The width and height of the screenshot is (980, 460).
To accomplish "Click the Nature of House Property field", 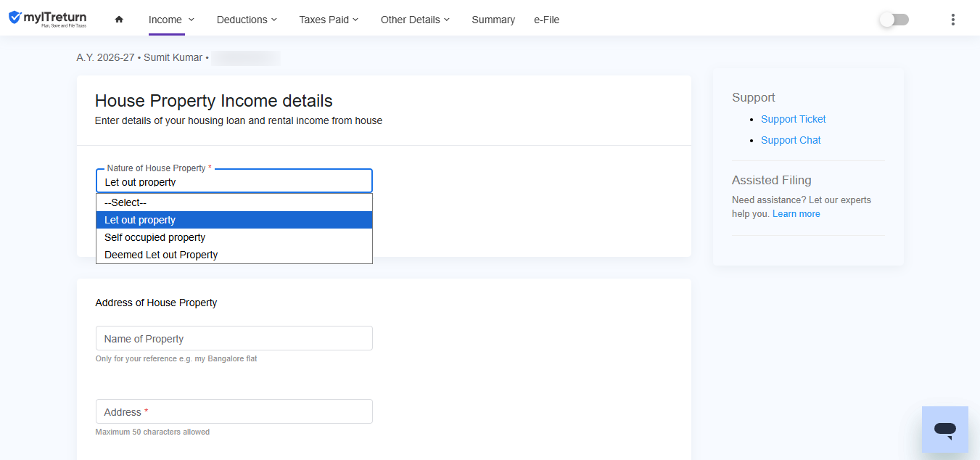I will coord(234,181).
